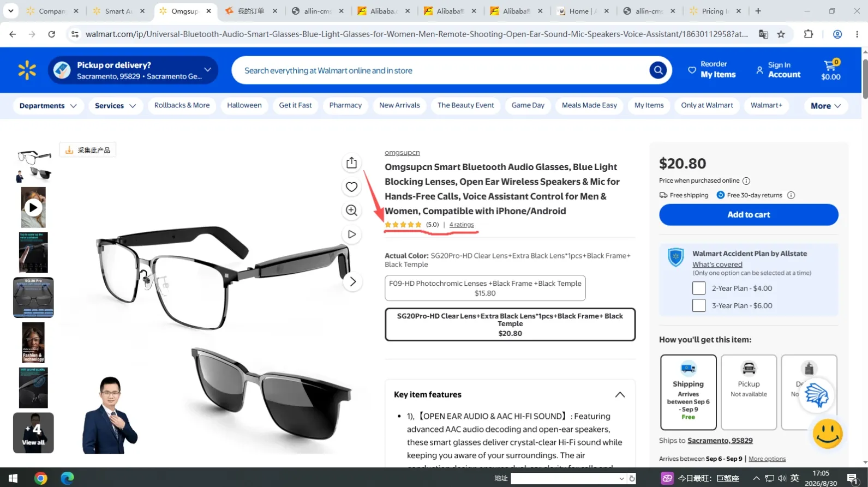Click info icon beside Free 30-day returns
This screenshot has width=868, height=487.
tap(791, 195)
